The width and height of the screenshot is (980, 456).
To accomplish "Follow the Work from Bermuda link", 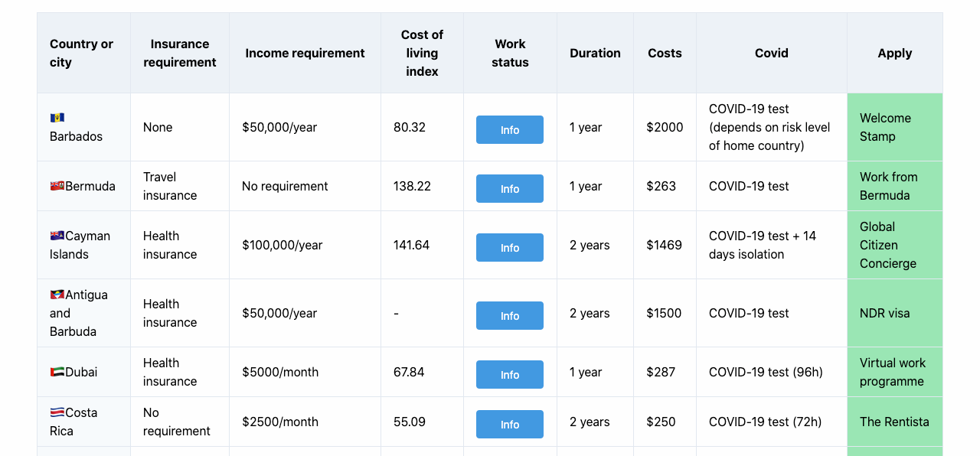I will tap(888, 186).
